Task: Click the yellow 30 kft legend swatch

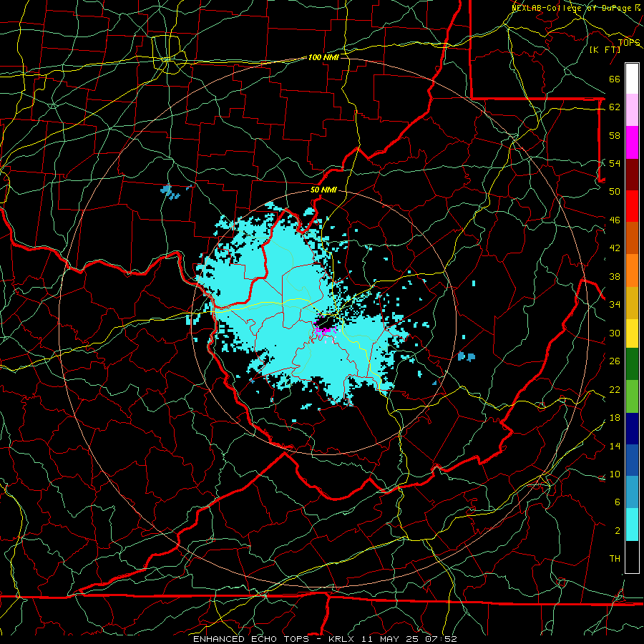Action: (x=632, y=333)
